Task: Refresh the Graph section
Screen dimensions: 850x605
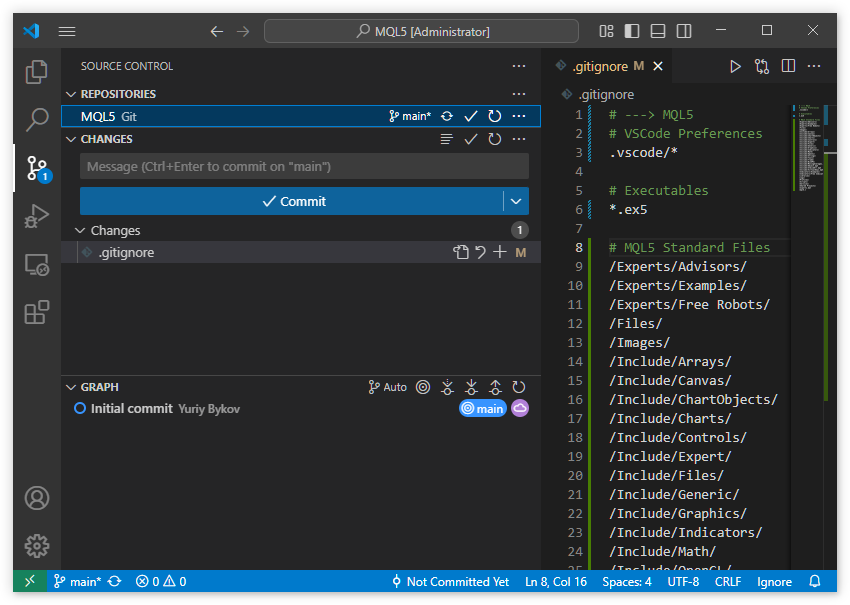Action: pos(519,387)
